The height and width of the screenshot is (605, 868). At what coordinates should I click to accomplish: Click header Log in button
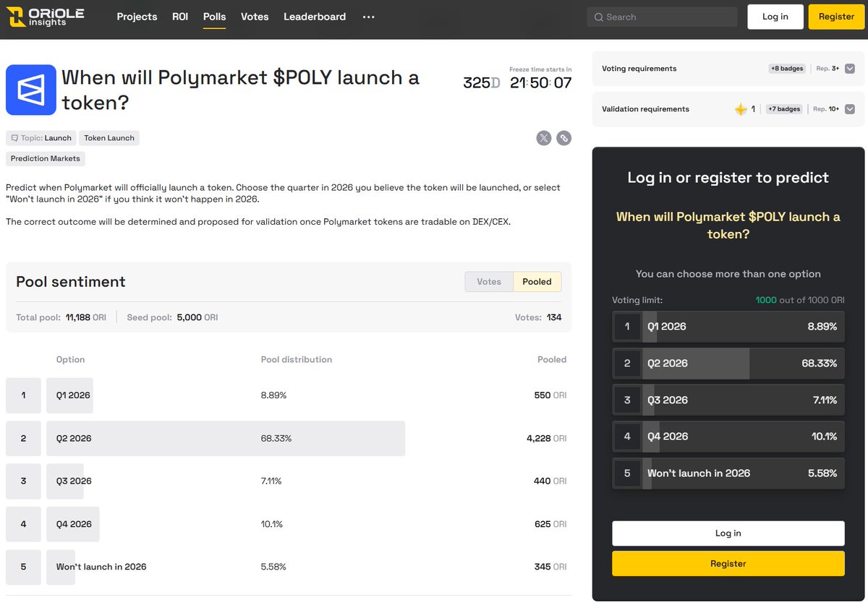point(775,17)
